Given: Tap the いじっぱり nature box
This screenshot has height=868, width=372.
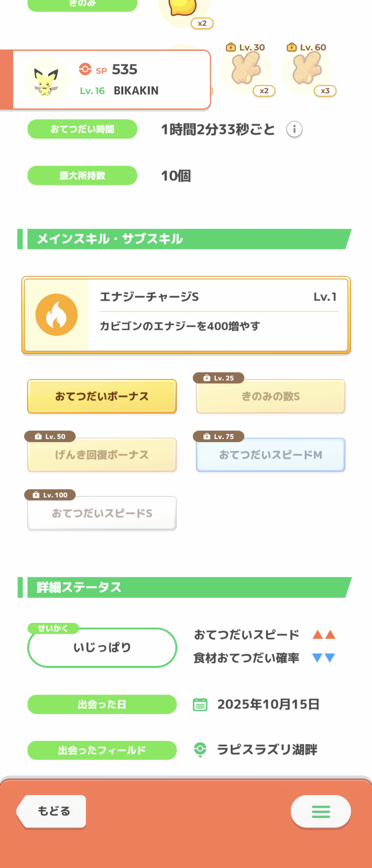Looking at the screenshot, I should click(x=102, y=647).
